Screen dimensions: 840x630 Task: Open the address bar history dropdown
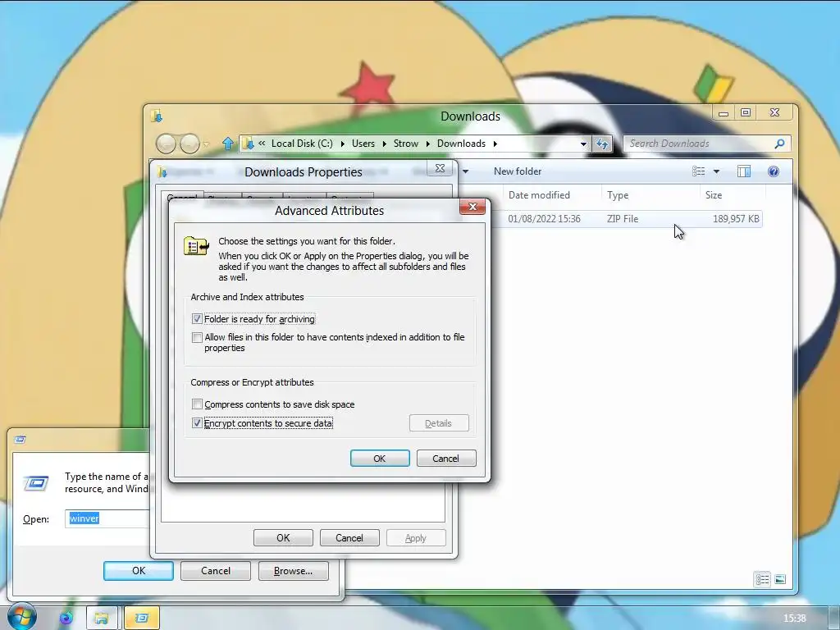[x=583, y=144]
